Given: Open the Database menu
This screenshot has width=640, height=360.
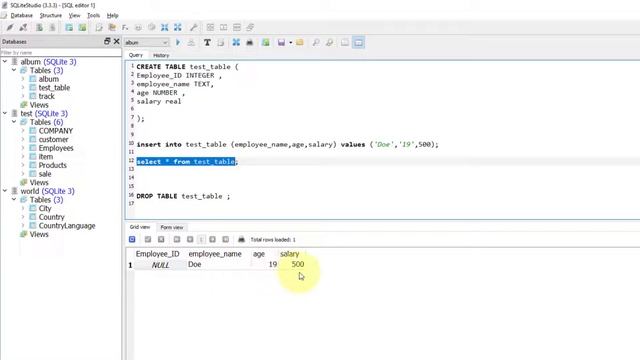Looking at the screenshot, I should click(22, 16).
